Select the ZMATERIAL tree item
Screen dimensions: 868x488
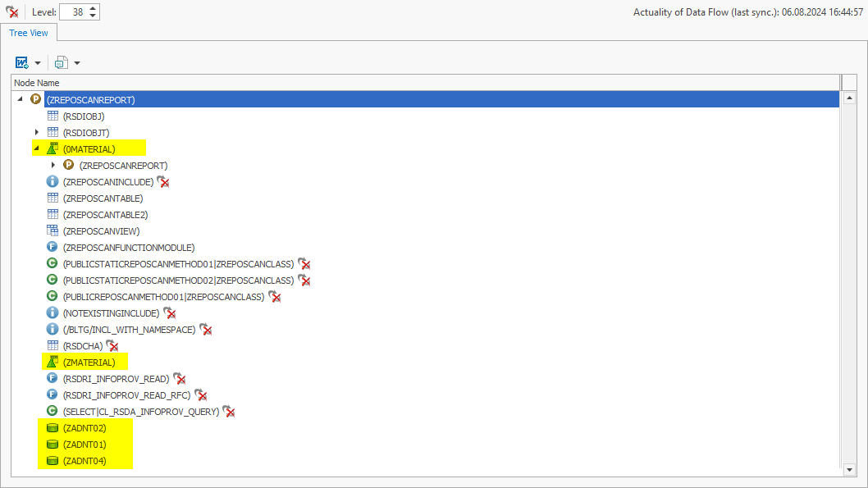tap(89, 362)
